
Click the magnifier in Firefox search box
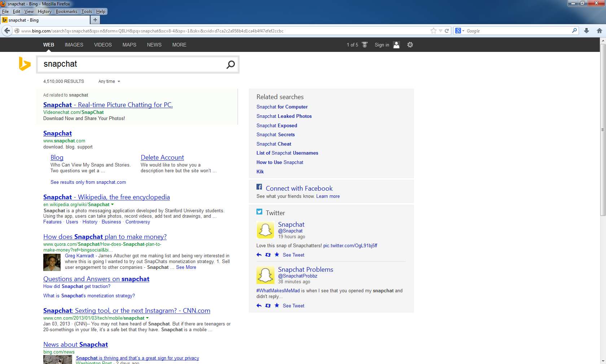coord(574,31)
